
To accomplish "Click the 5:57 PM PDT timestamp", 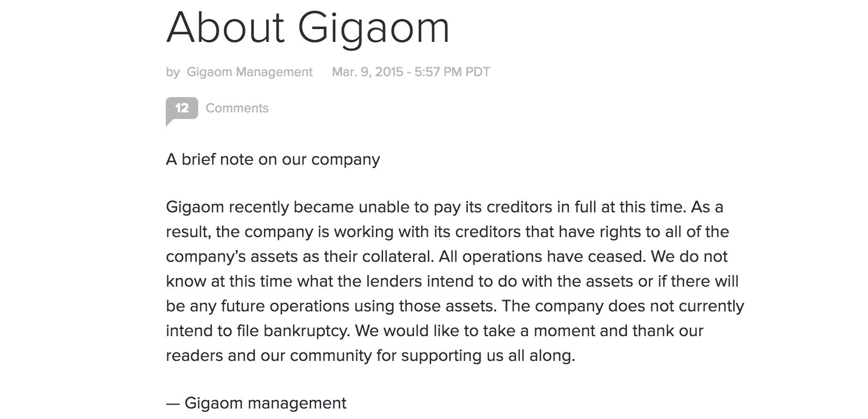I will point(452,72).
